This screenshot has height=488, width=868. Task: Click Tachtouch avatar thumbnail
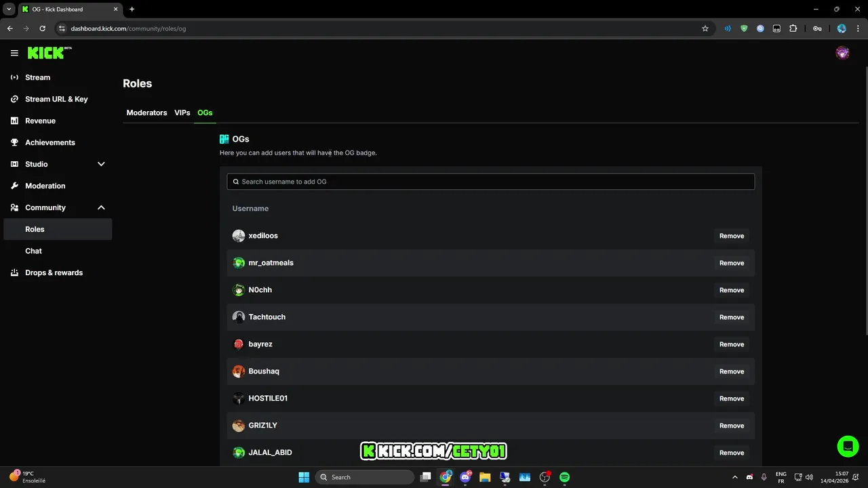pos(239,317)
